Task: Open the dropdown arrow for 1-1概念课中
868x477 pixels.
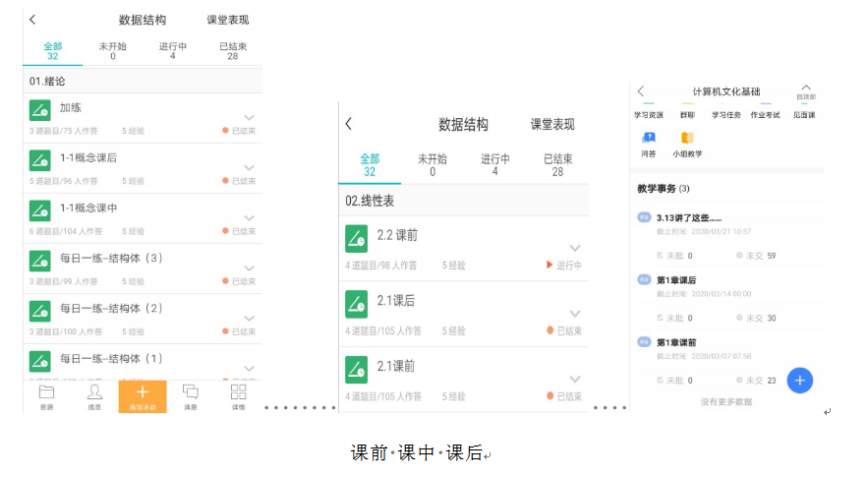Action: (x=249, y=217)
